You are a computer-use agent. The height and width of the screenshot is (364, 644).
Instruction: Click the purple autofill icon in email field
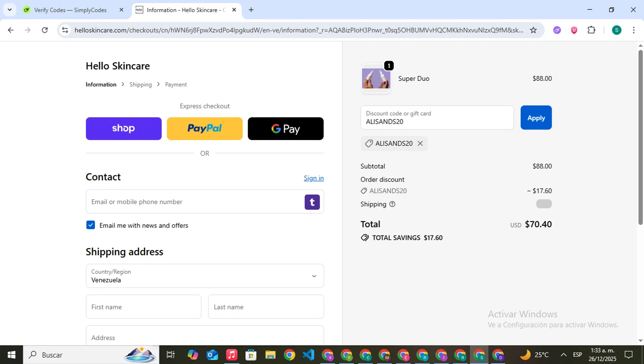[x=312, y=202]
